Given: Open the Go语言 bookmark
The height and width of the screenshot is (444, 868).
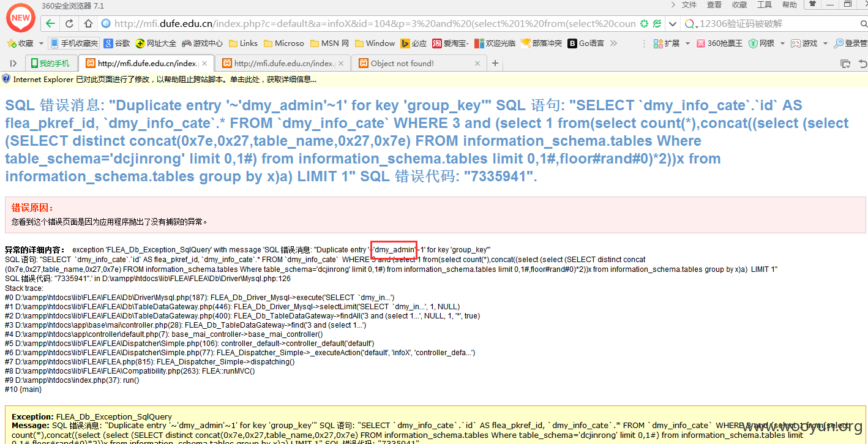Looking at the screenshot, I should pos(586,43).
